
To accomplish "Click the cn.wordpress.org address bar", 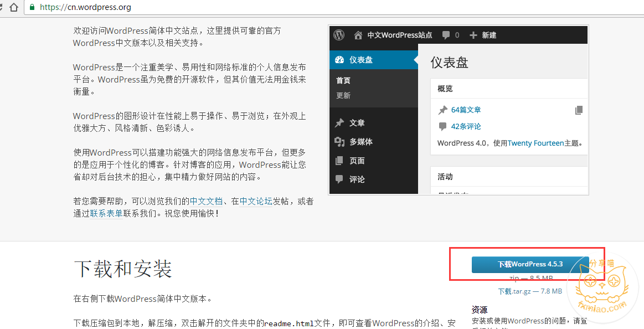I will pos(334,7).
